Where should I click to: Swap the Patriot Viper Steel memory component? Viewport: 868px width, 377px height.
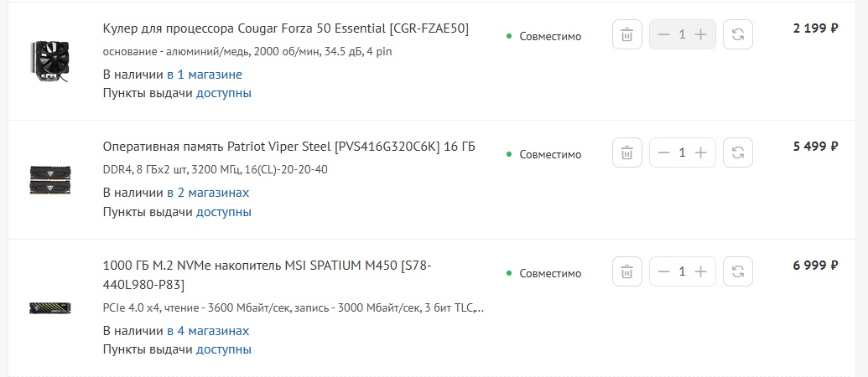[x=738, y=152]
